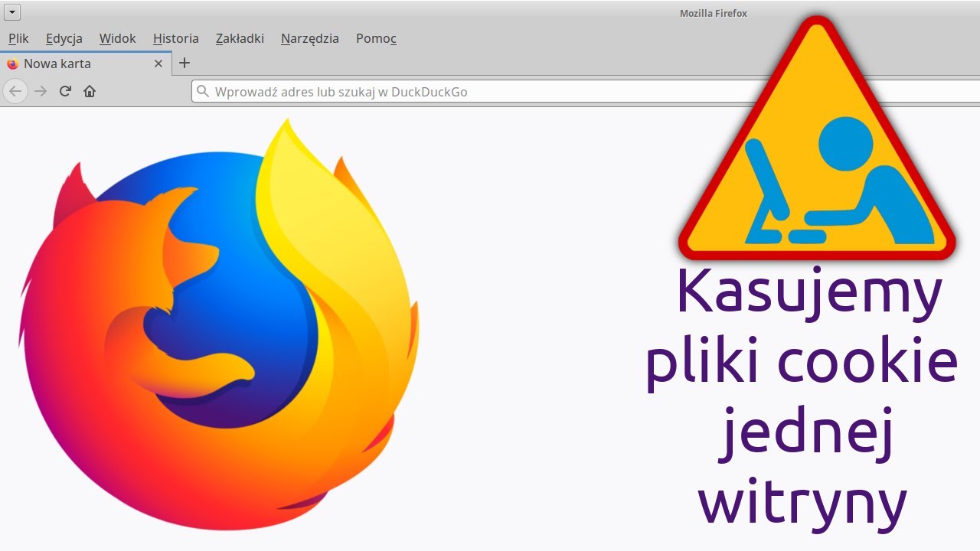Open the Edycja menu
Viewport: 980px width, 551px height.
coord(64,38)
